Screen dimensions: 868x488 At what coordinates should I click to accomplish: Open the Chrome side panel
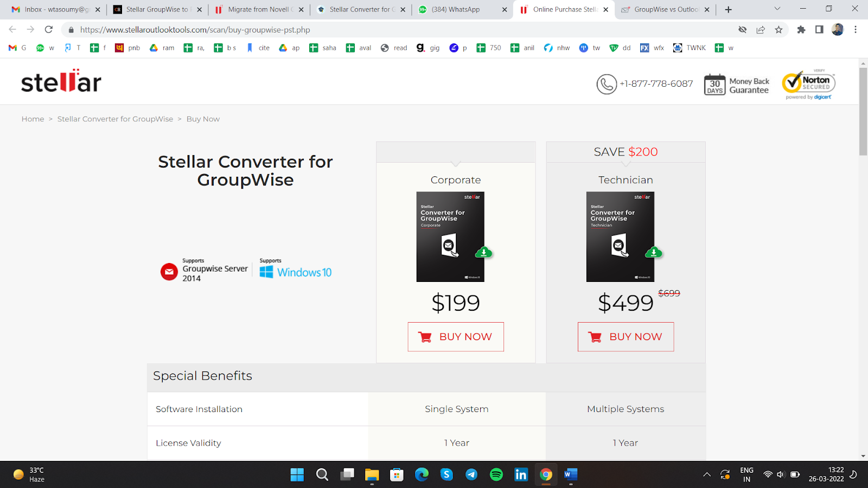819,30
